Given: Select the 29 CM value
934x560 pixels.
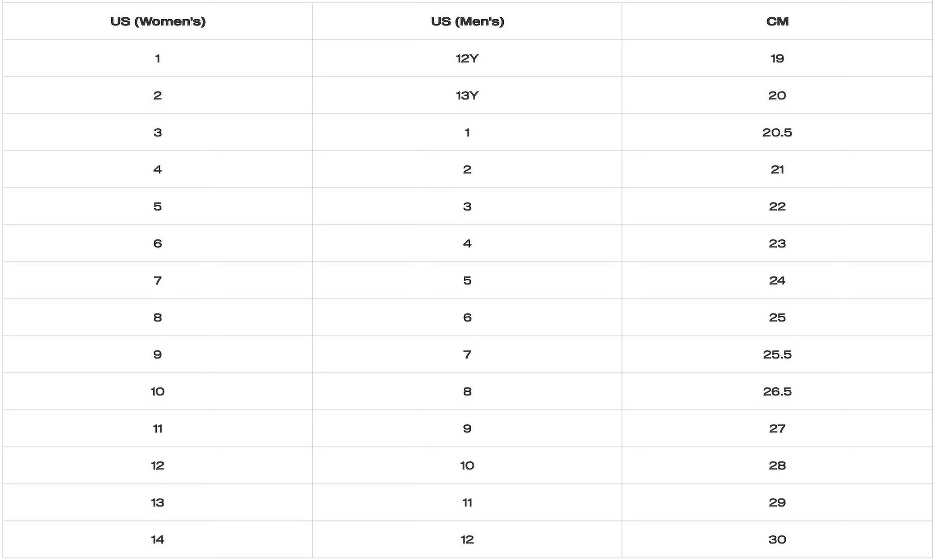Looking at the screenshot, I should point(777,502).
